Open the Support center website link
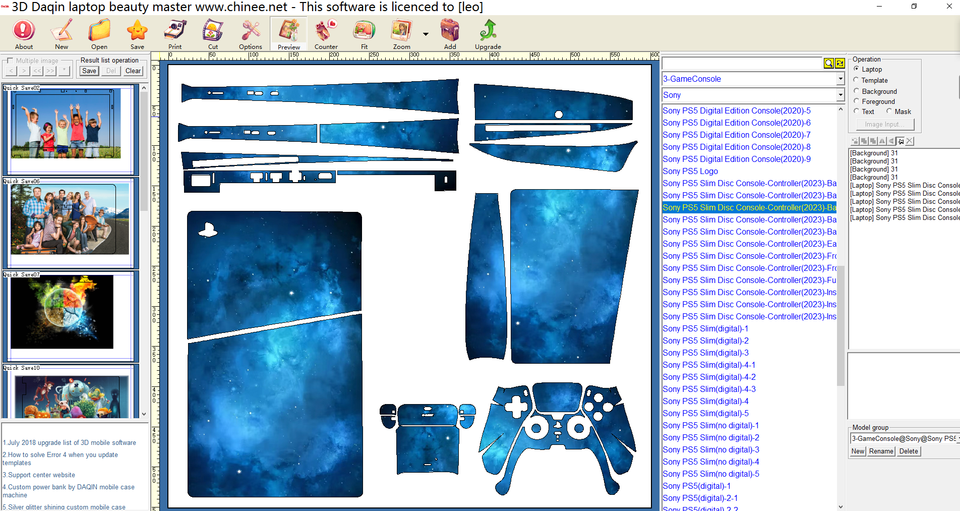The width and height of the screenshot is (960, 511). point(39,475)
